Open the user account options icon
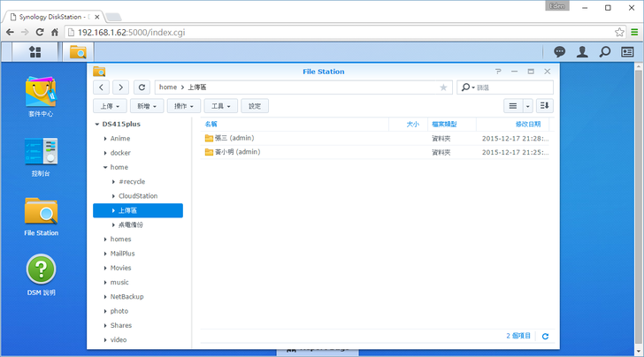Viewport: 644px width, 357px height. click(582, 52)
